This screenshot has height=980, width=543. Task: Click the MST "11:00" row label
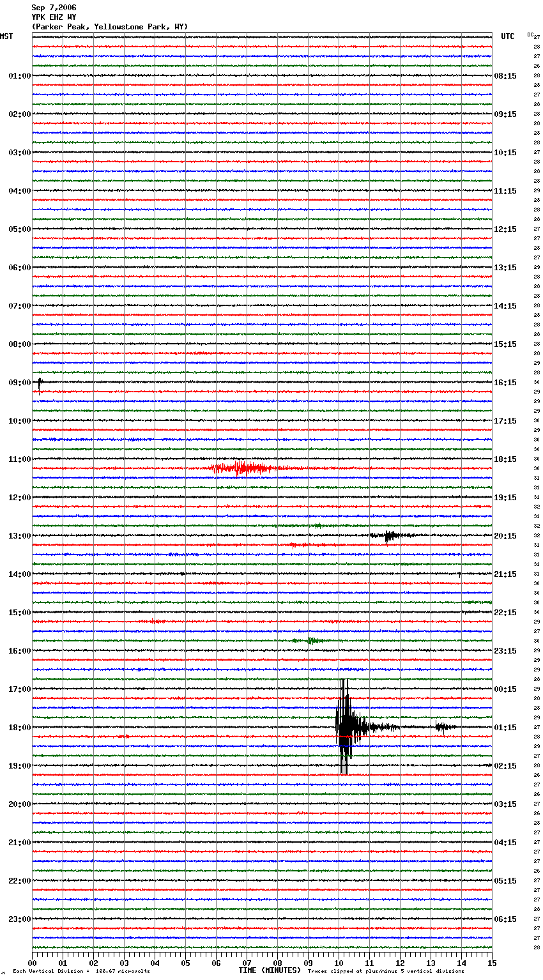click(20, 459)
